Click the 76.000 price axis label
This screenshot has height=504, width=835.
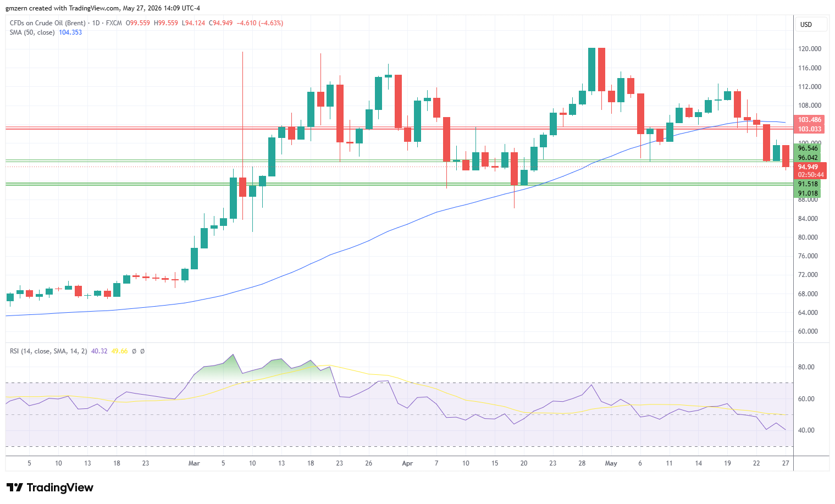tap(808, 256)
